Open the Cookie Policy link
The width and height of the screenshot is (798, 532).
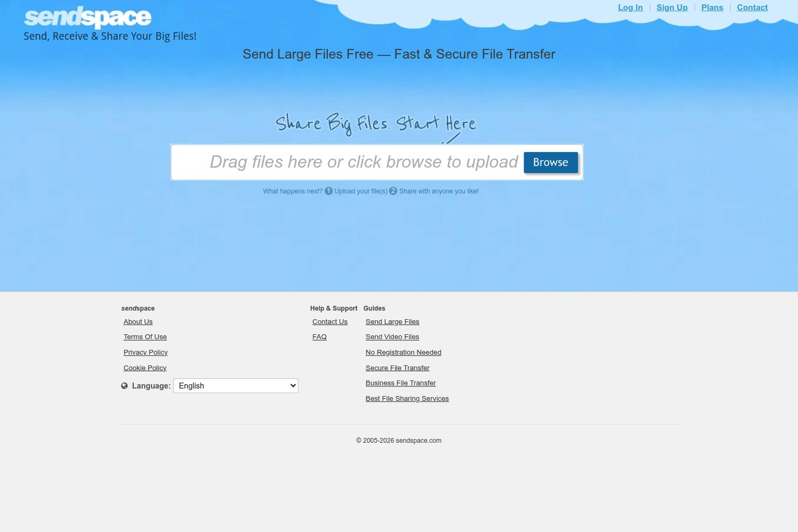coord(145,368)
